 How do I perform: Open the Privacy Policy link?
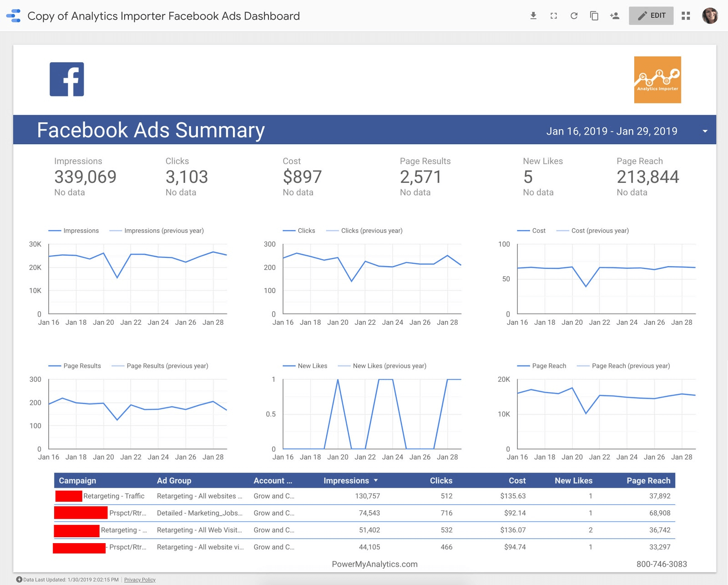click(x=140, y=580)
